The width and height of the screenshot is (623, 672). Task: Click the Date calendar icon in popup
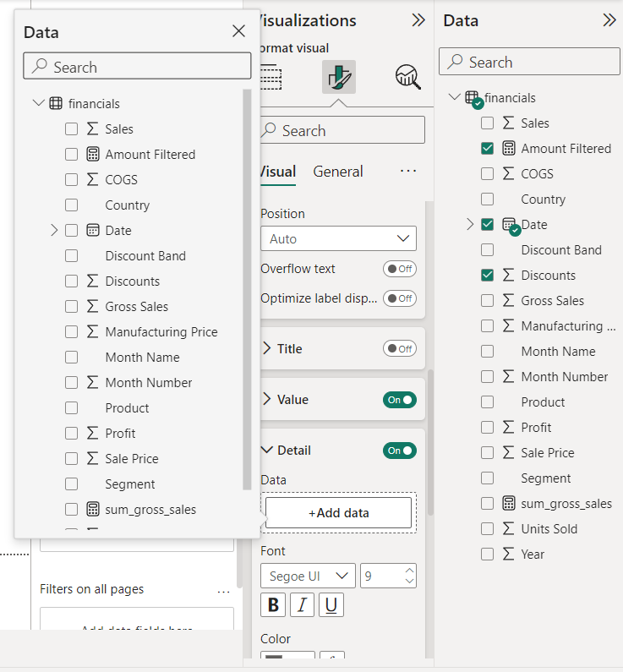(92, 230)
